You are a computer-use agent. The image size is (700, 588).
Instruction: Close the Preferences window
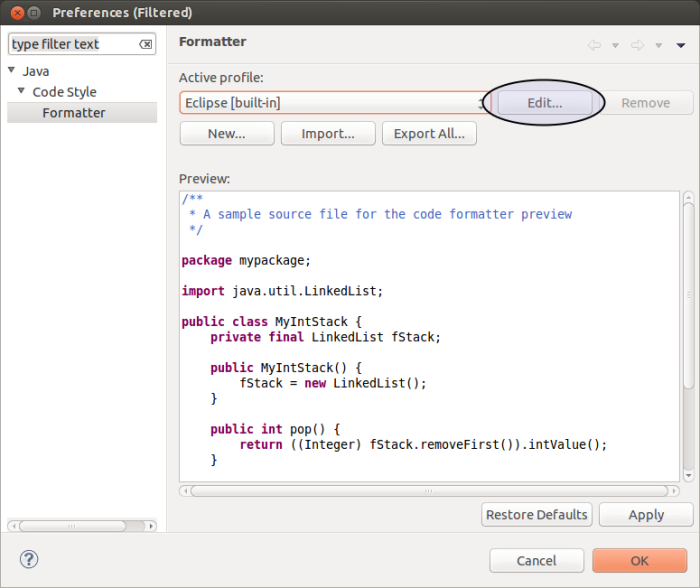click(x=17, y=13)
